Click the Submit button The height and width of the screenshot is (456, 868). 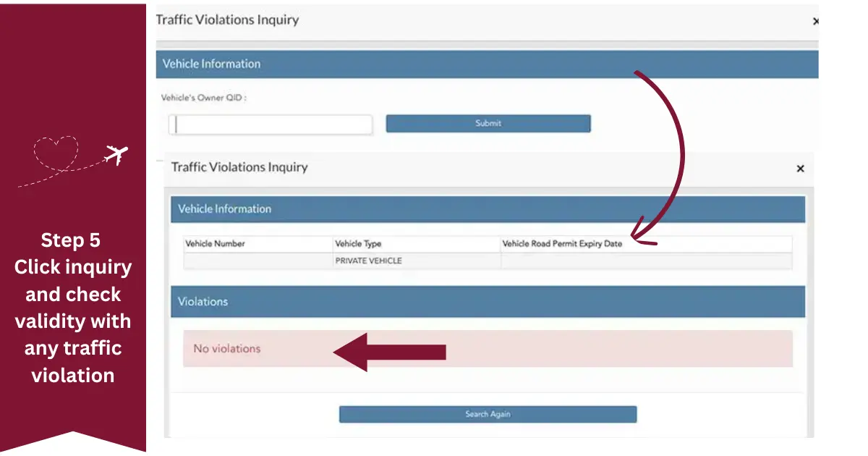pyautogui.click(x=488, y=124)
